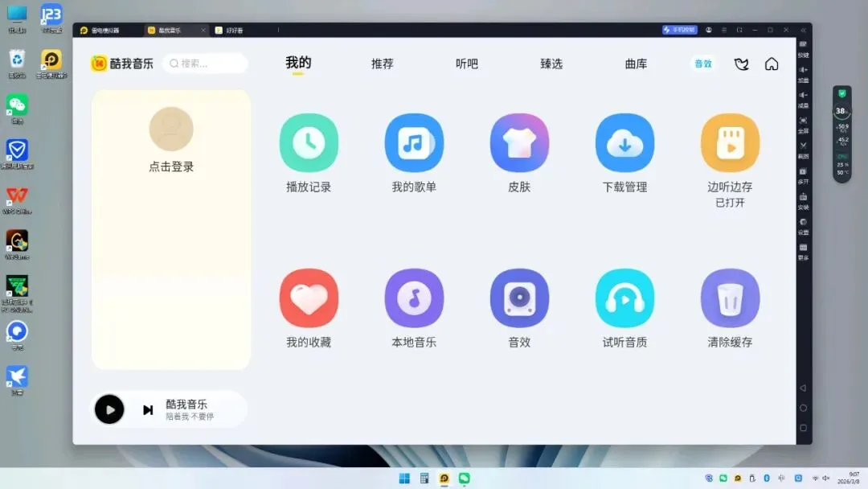Screen dimensions: 868x489
Task: Switch to the 听吧 tab
Action: pyautogui.click(x=467, y=64)
